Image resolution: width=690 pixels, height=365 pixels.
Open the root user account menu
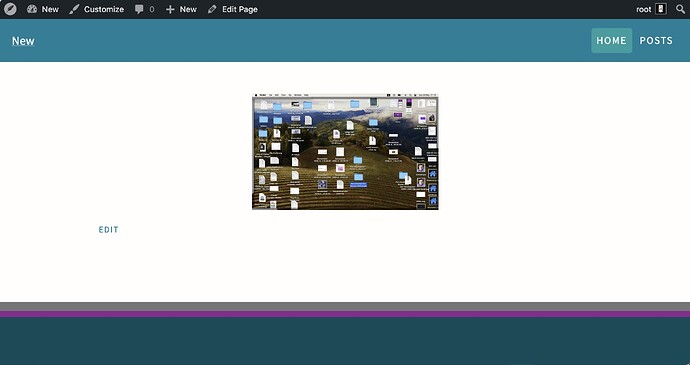[x=651, y=9]
